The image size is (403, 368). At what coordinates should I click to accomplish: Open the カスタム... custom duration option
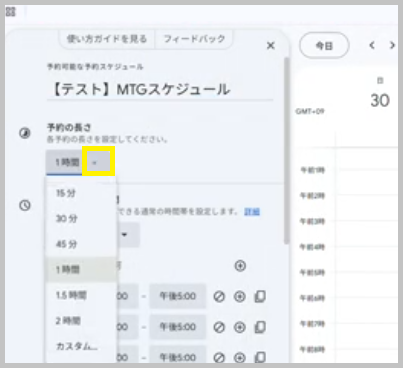[80, 346]
